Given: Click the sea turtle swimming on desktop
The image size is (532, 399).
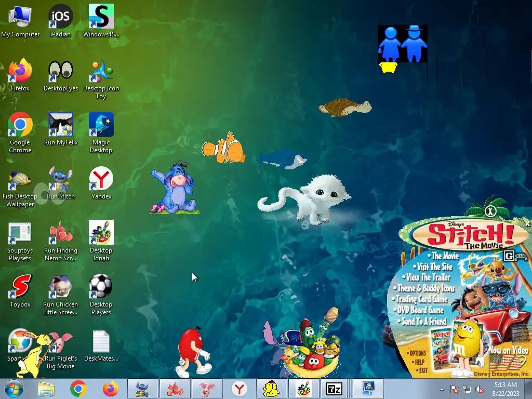Looking at the screenshot, I should pos(345,107).
